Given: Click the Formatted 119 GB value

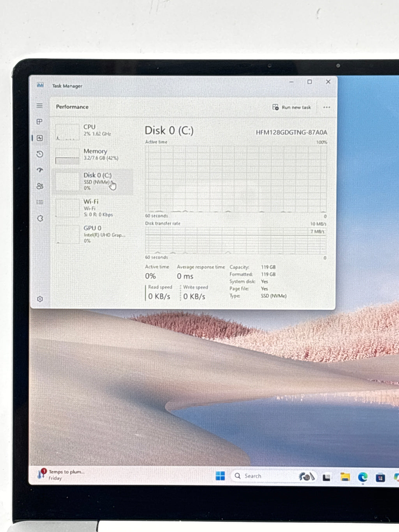Looking at the screenshot, I should [268, 274].
